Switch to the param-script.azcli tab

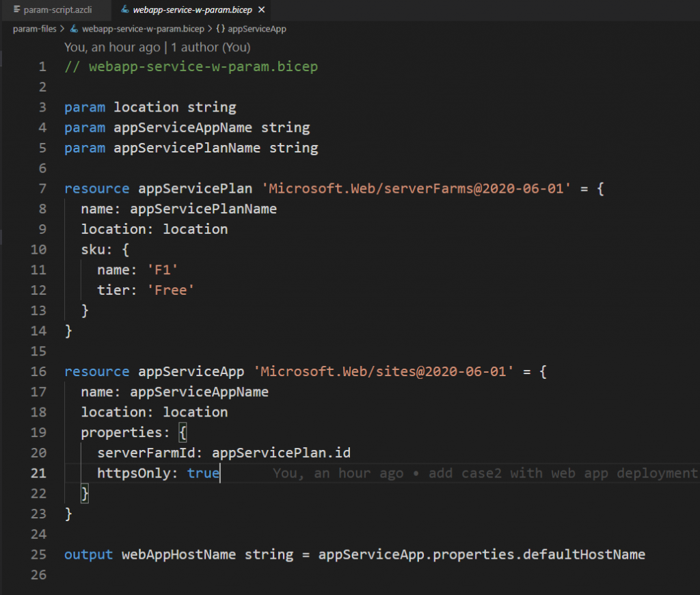pyautogui.click(x=57, y=10)
